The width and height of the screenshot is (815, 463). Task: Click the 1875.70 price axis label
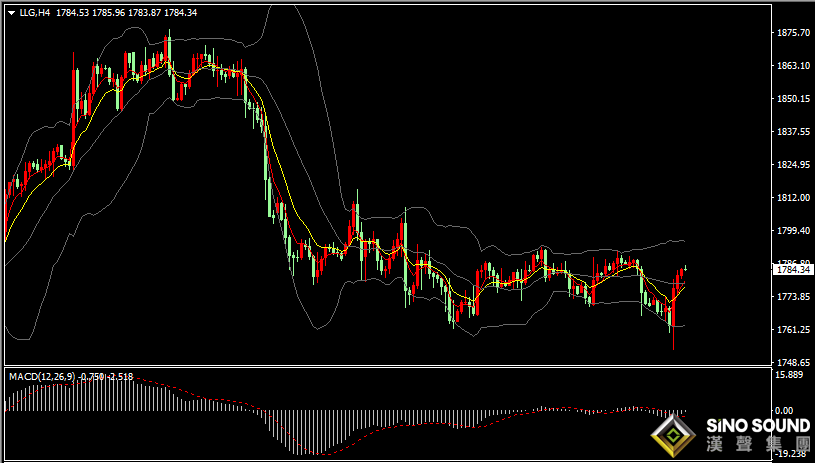point(792,33)
